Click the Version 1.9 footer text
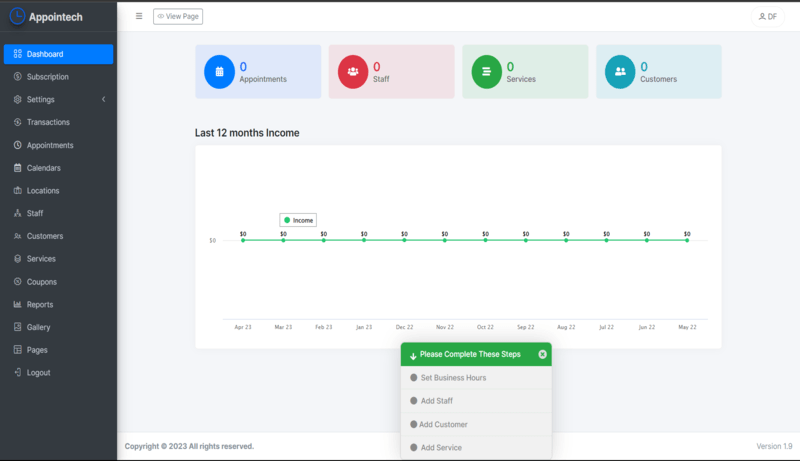800x461 pixels. 774,446
